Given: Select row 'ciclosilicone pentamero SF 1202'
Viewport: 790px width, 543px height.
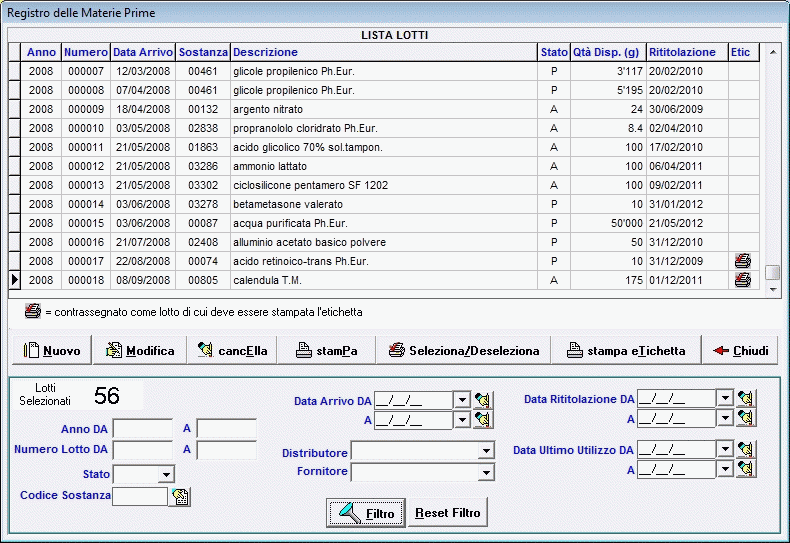Looking at the screenshot, I should click(384, 185).
